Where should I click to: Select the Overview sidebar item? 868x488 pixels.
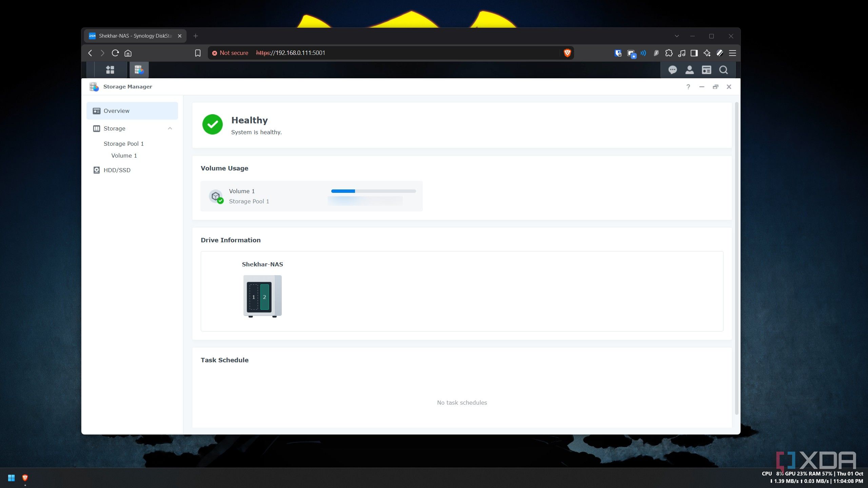tap(132, 111)
